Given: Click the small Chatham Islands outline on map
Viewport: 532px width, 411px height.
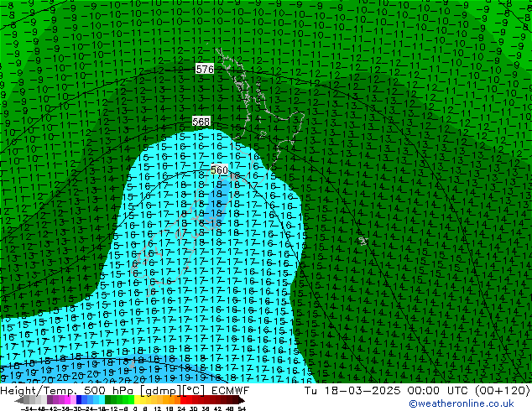Looking at the screenshot, I should click(x=363, y=241).
